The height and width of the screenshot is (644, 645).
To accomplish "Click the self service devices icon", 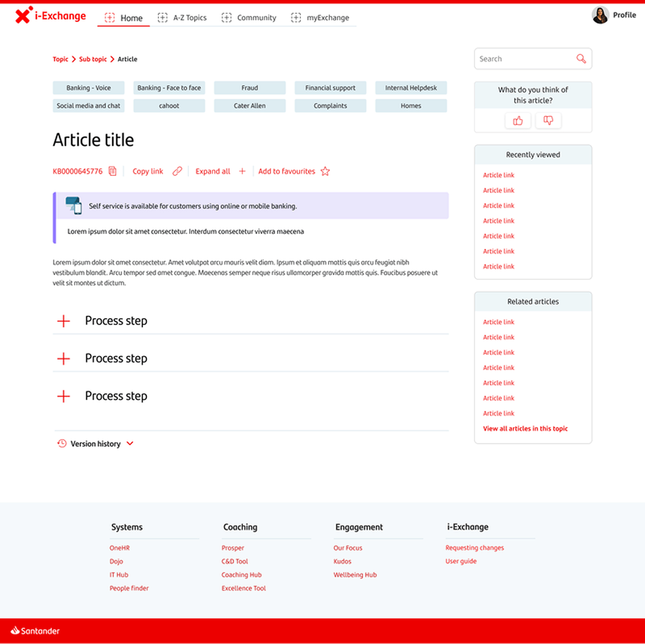I will pyautogui.click(x=74, y=206).
